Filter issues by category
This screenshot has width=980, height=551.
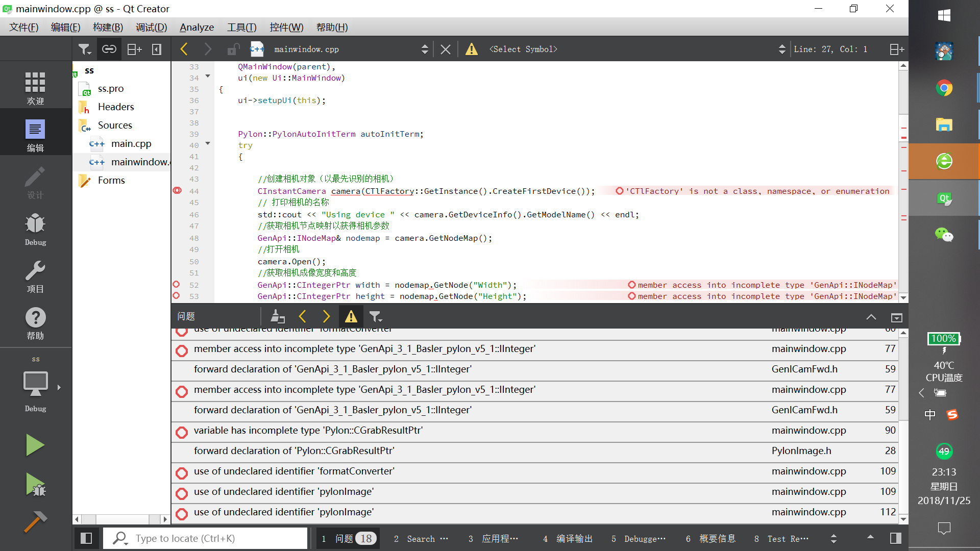tap(376, 316)
